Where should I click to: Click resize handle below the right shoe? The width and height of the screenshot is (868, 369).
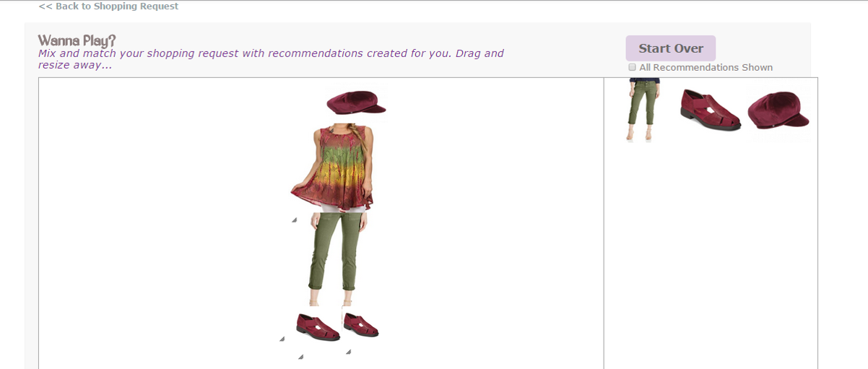(x=348, y=352)
